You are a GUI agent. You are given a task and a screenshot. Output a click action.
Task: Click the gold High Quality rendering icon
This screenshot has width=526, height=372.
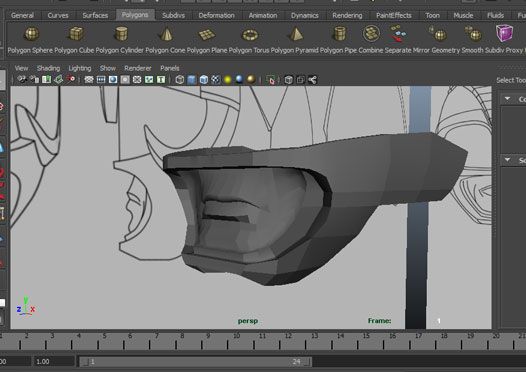coord(251,80)
